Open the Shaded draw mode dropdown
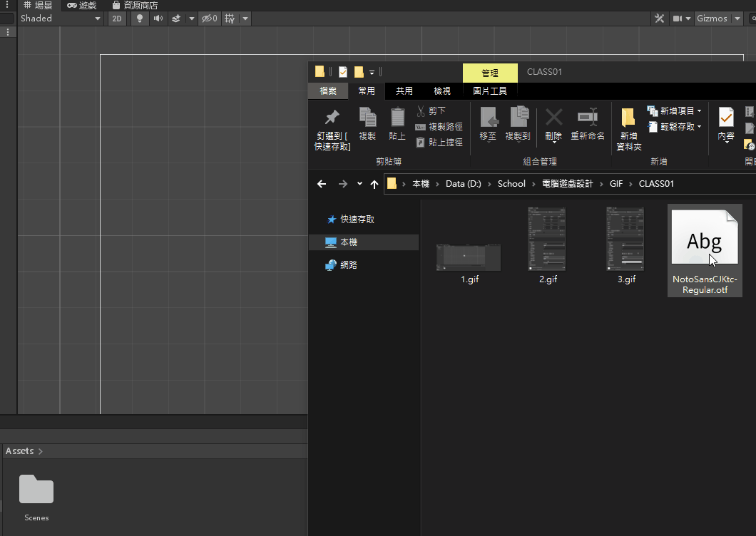Image resolution: width=756 pixels, height=536 pixels. click(61, 19)
